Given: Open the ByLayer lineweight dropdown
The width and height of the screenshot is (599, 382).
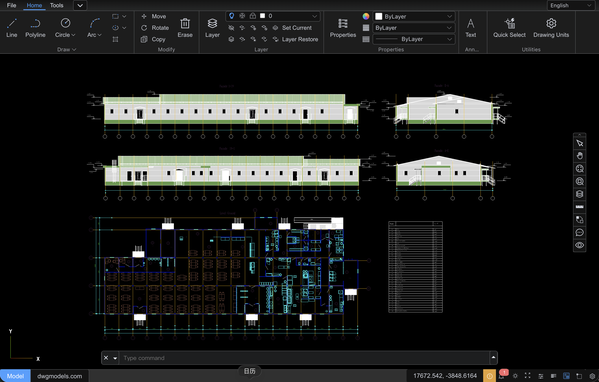Looking at the screenshot, I should (449, 28).
